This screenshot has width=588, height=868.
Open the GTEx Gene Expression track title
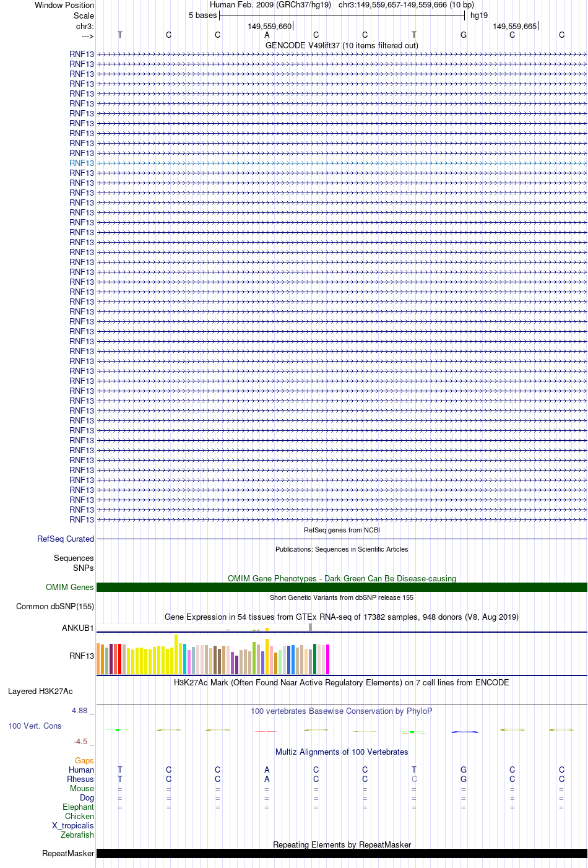[342, 617]
